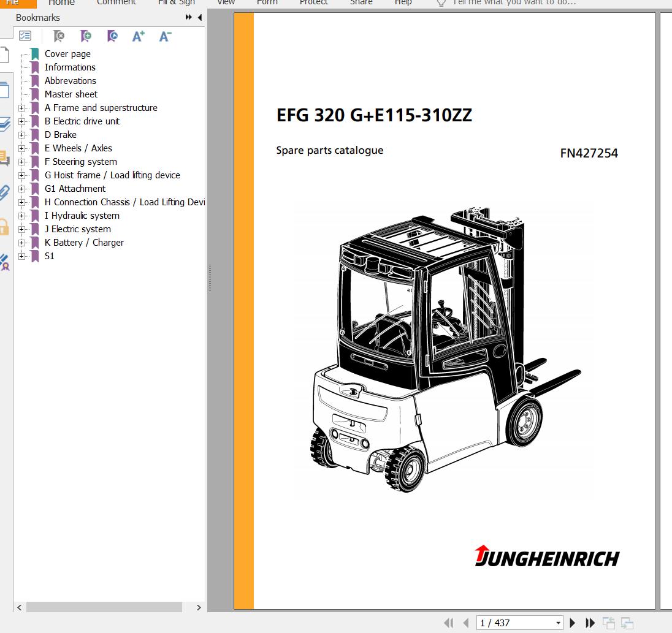This screenshot has width=672, height=633.
Task: Expand the B Electric drive unit bookmark
Action: 21,121
